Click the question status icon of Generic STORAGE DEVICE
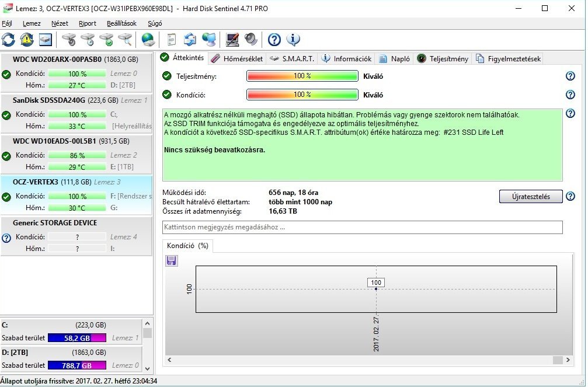Viewport: 588px width, 387px height. tap(6, 238)
